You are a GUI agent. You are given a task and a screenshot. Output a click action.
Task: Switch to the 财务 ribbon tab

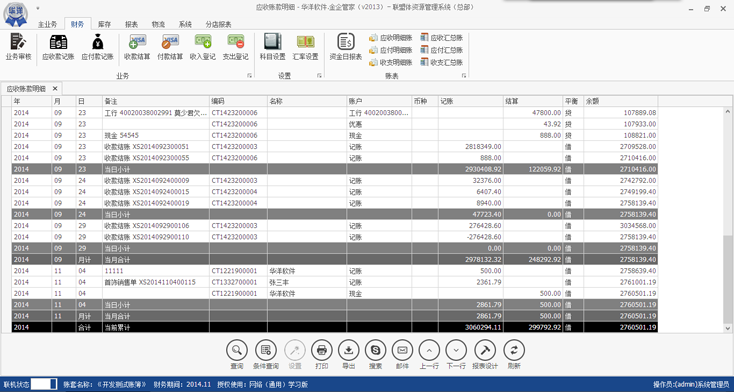point(77,24)
